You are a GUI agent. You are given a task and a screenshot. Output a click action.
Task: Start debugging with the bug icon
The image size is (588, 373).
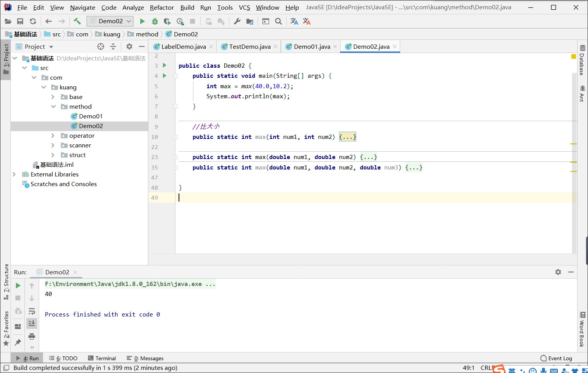pos(155,21)
